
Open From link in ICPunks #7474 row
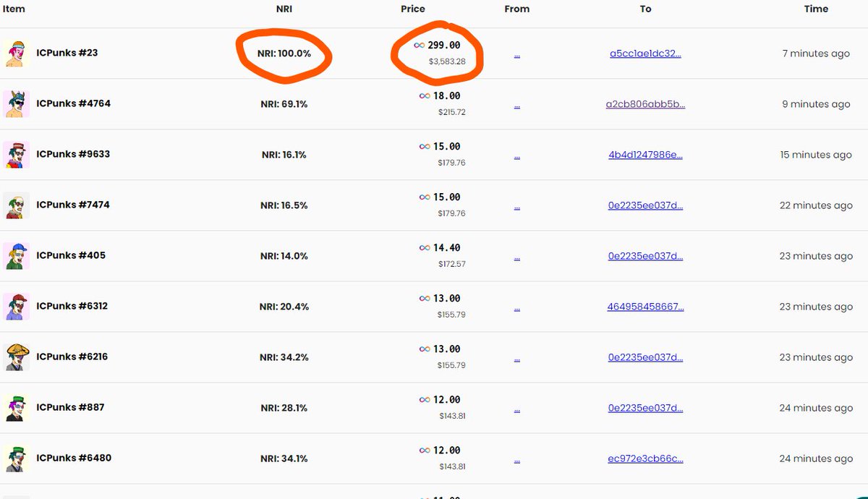tap(516, 207)
